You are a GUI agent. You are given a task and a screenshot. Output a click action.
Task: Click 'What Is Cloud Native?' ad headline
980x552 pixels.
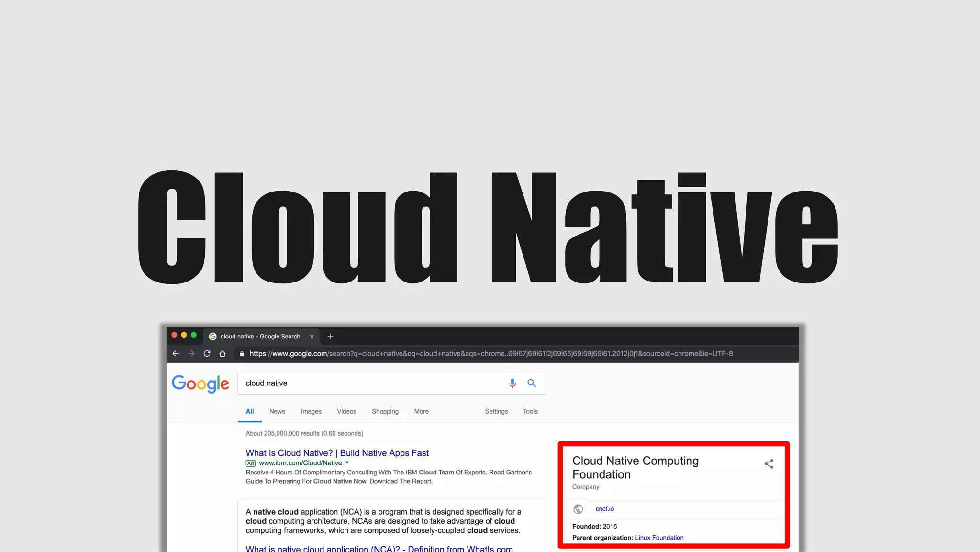coord(337,453)
